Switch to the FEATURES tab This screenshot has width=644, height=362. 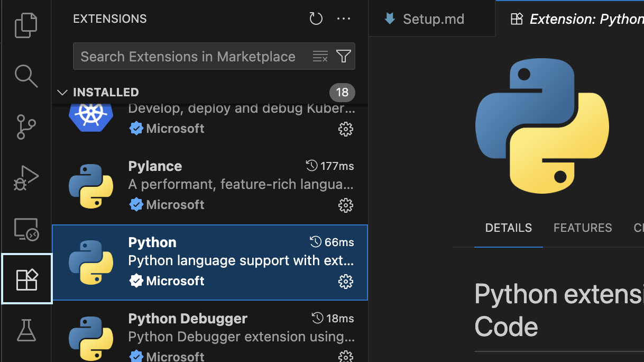[582, 228]
